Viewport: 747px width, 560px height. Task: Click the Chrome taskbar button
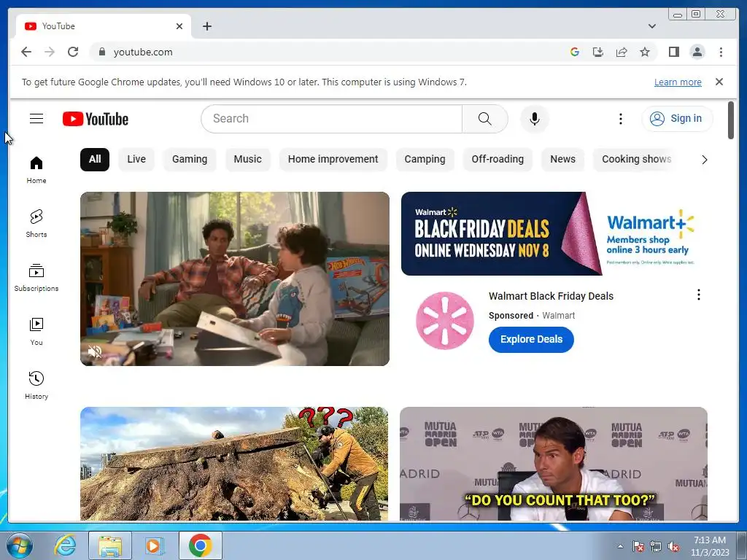pos(201,545)
